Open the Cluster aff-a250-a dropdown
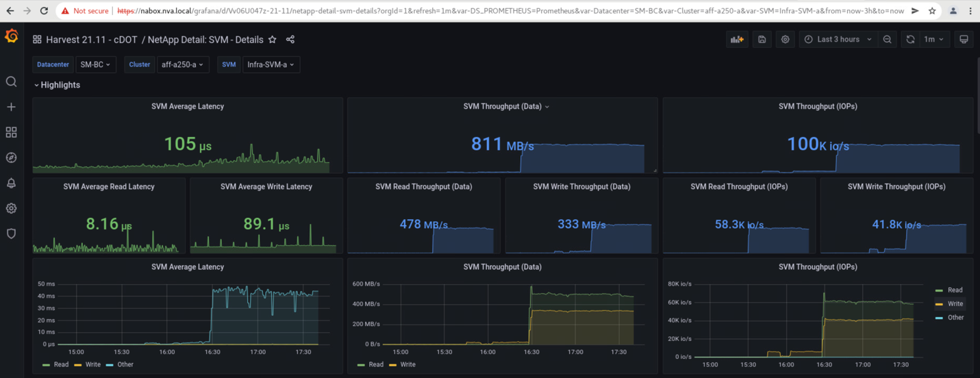Screen dimensions: 980x378 182,64
